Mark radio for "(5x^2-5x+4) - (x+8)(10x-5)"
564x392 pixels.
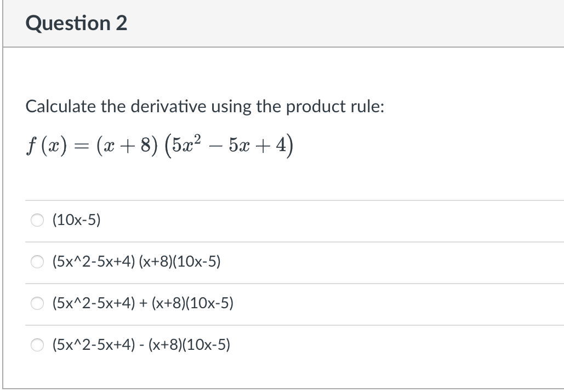pos(37,345)
